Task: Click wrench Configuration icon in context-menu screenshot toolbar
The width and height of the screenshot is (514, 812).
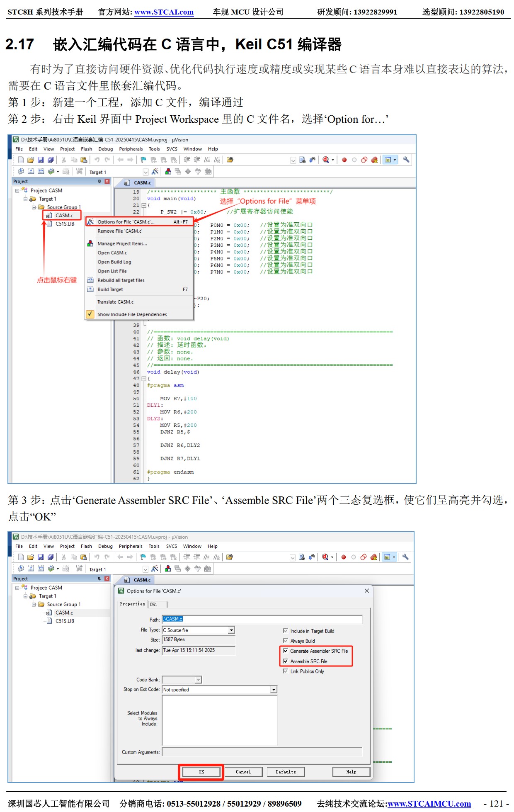Action: 406,160
